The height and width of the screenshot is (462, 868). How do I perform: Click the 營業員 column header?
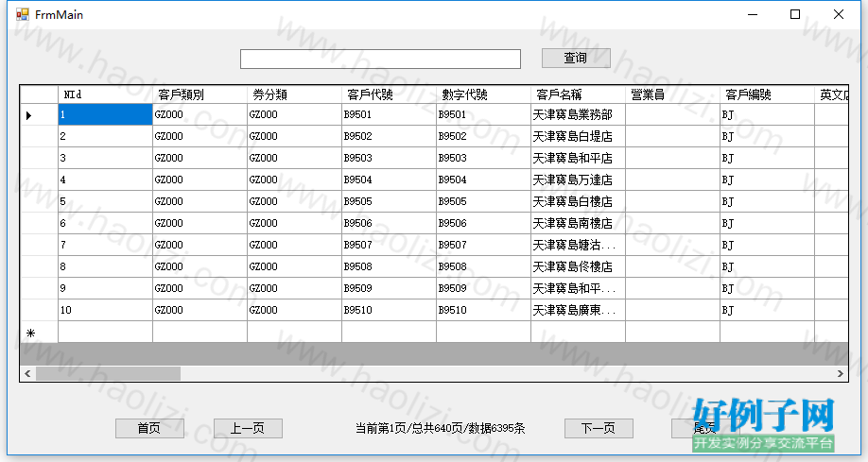[673, 94]
